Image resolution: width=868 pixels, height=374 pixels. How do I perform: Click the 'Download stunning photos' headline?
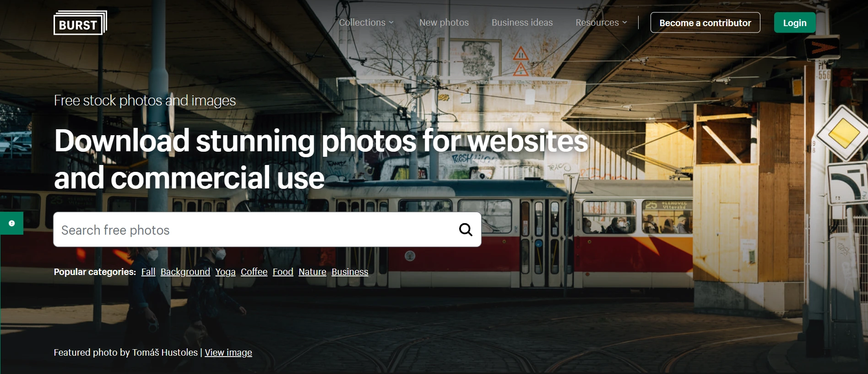tap(321, 159)
